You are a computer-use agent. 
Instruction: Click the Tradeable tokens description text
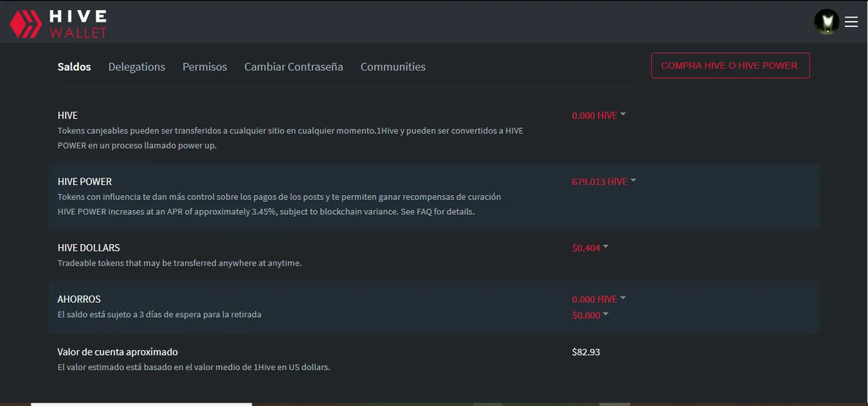coord(180,263)
